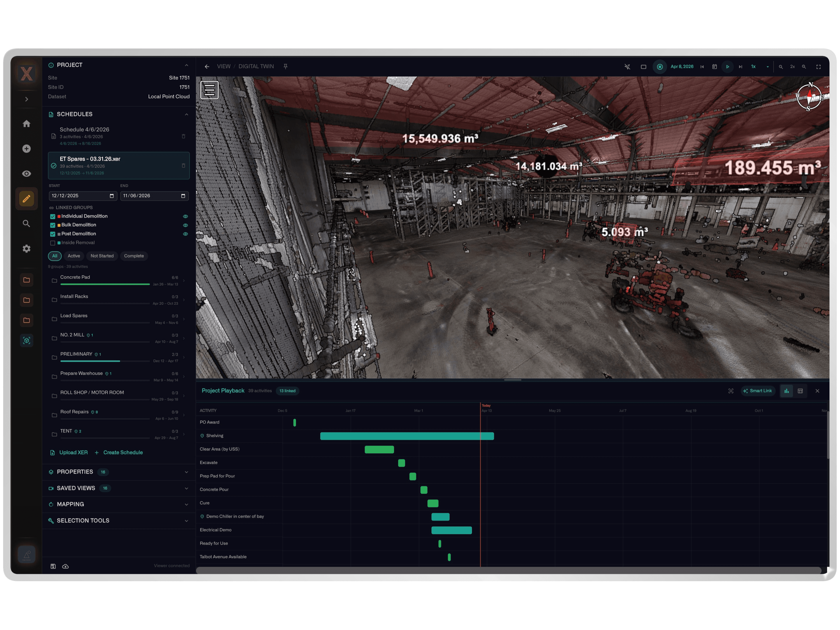Open the eye view sidebar icon
The height and width of the screenshot is (630, 840).
coord(26,173)
